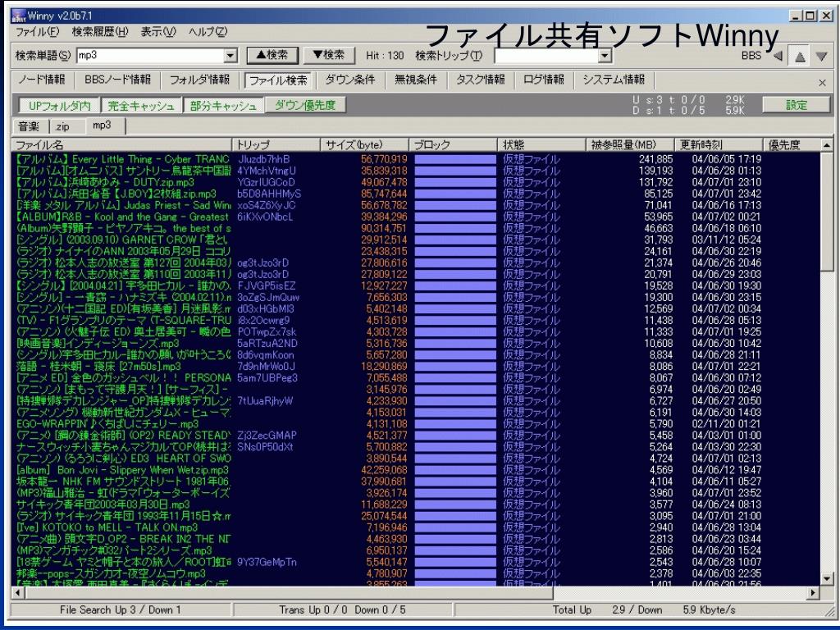Screen dimensions: 840x630
Task: Switch to the ノード情報 tab
Action: pyautogui.click(x=42, y=80)
